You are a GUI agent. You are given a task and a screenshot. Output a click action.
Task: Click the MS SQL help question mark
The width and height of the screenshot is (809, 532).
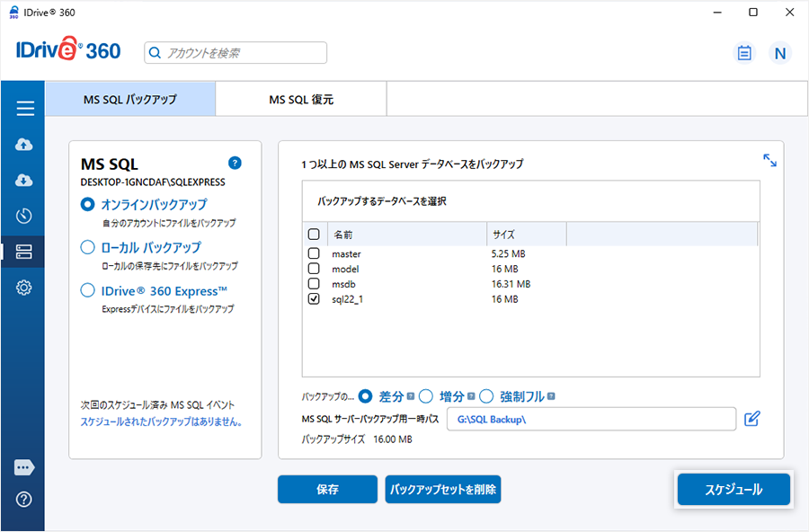click(235, 163)
